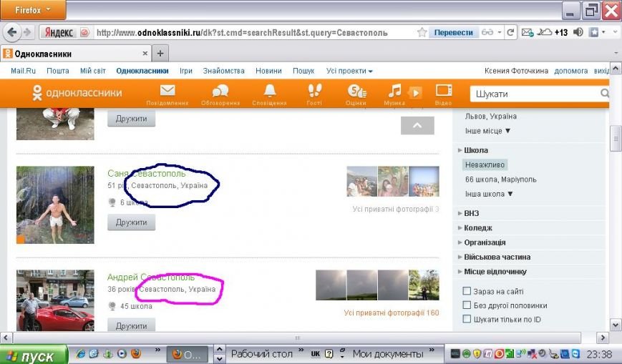Viewport: 622px width, 364px height.
Task: Open the weather +13 widget
Action: [x=552, y=32]
